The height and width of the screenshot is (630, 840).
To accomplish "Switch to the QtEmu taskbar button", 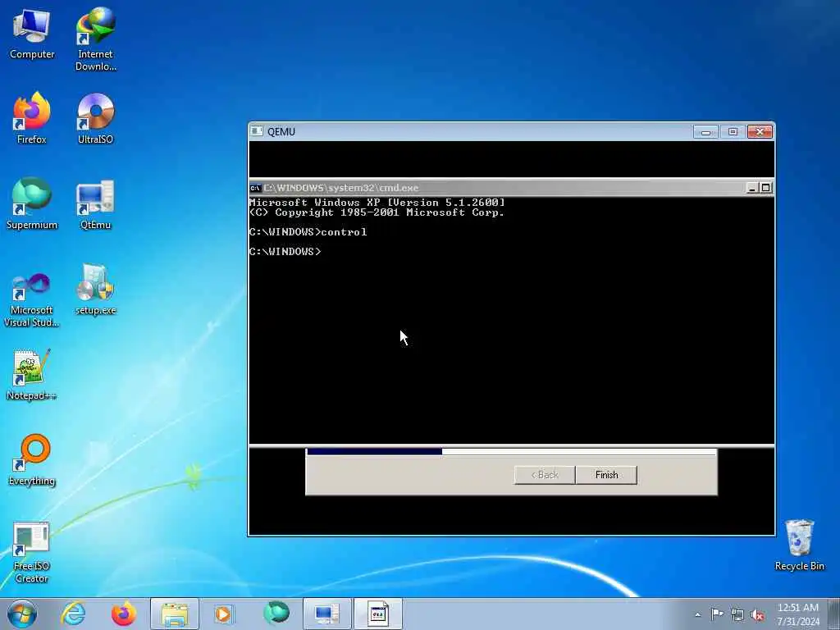I will (326, 614).
